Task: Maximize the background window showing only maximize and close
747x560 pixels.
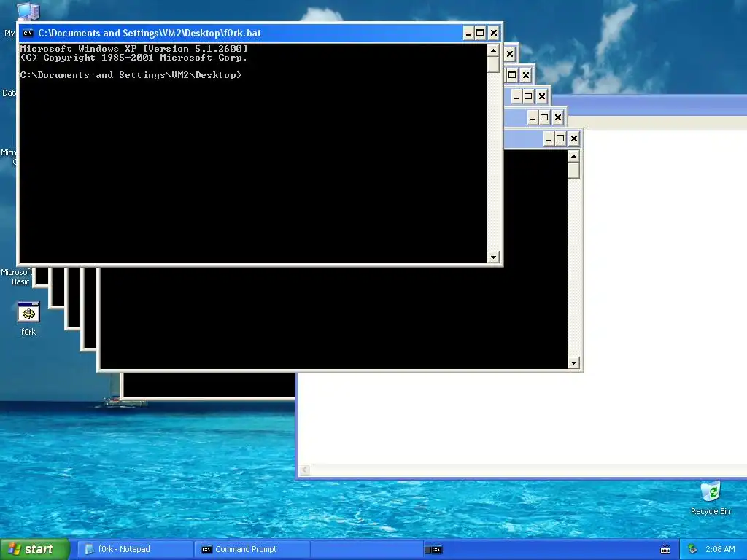Action: pos(512,75)
